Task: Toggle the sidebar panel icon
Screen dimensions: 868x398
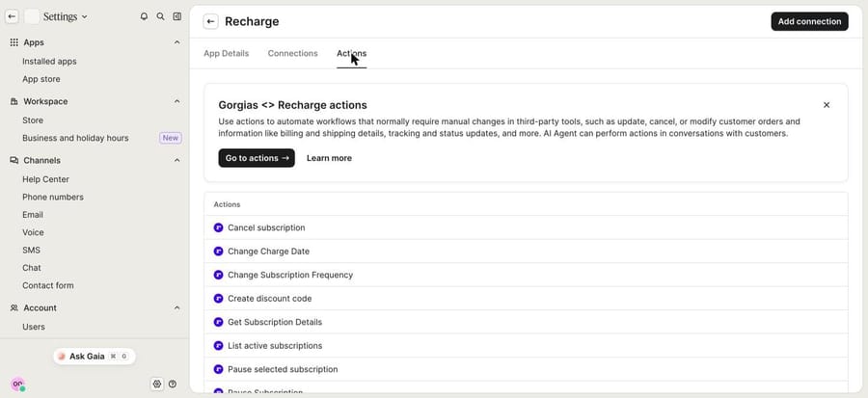Action: [177, 16]
